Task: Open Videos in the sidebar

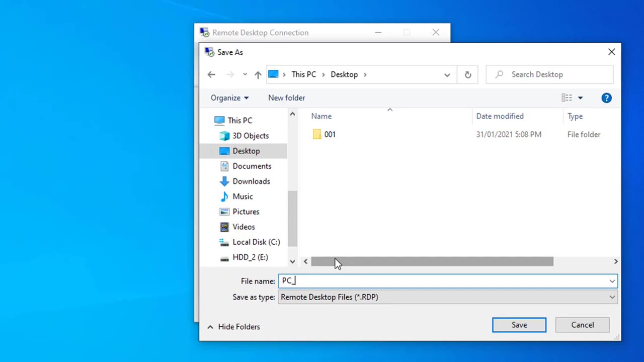Action: pyautogui.click(x=244, y=227)
